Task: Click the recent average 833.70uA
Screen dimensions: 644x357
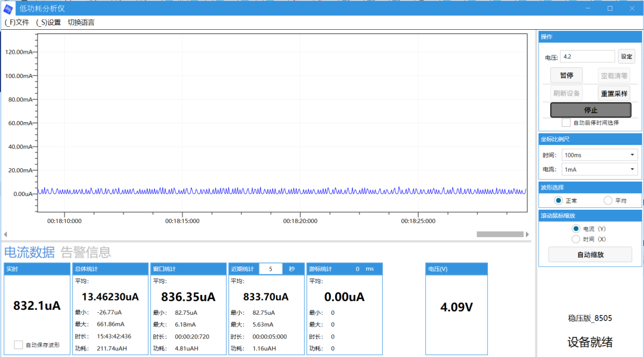Action: 266,297
